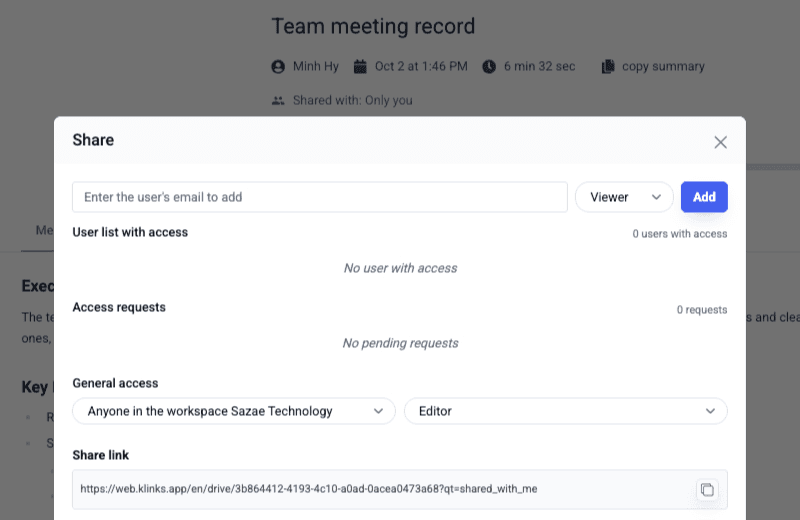Click the email input field to add a user
Viewport: 800px width, 520px height.
click(320, 197)
